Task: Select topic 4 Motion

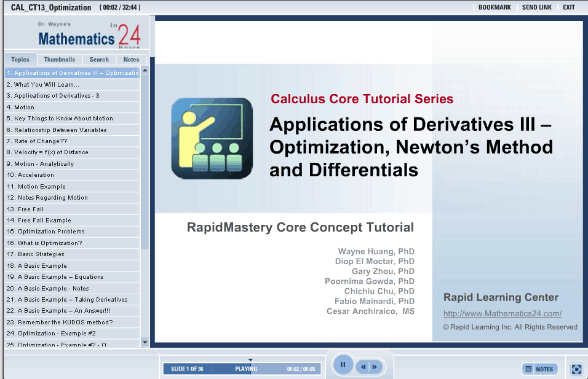Action: tap(73, 107)
